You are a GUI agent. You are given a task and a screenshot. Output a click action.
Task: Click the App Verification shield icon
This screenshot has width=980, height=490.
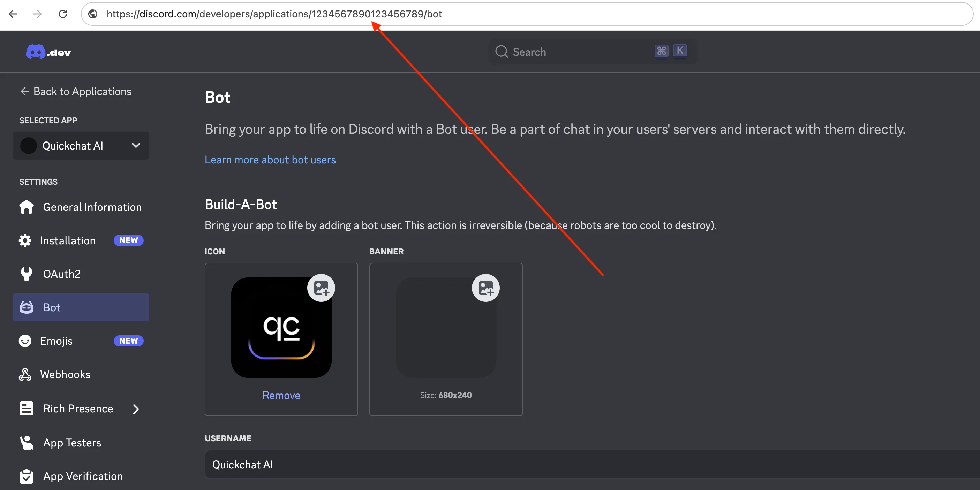pos(26,476)
